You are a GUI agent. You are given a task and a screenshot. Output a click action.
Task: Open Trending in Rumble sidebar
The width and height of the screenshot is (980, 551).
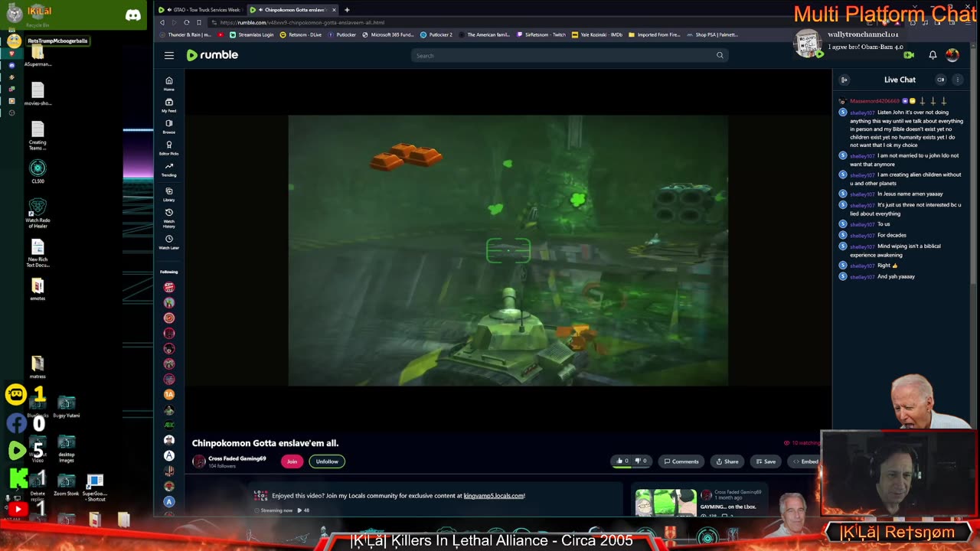pyautogui.click(x=169, y=169)
